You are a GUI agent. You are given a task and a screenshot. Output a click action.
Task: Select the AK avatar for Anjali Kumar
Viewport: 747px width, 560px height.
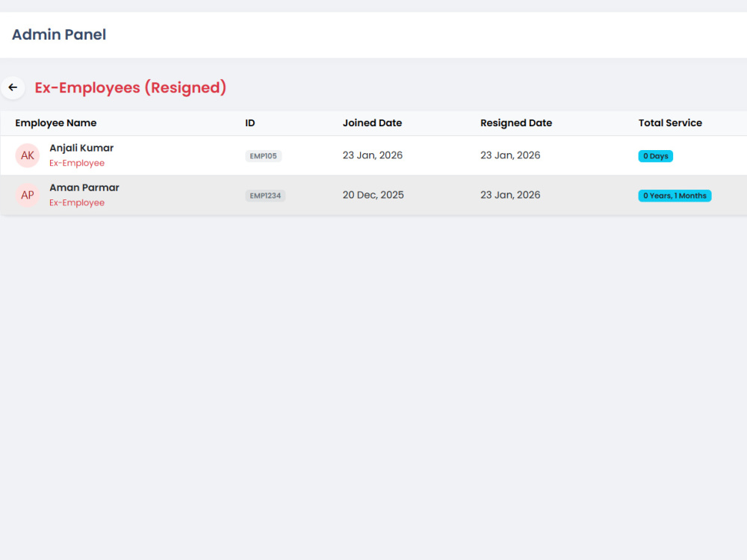coord(27,155)
